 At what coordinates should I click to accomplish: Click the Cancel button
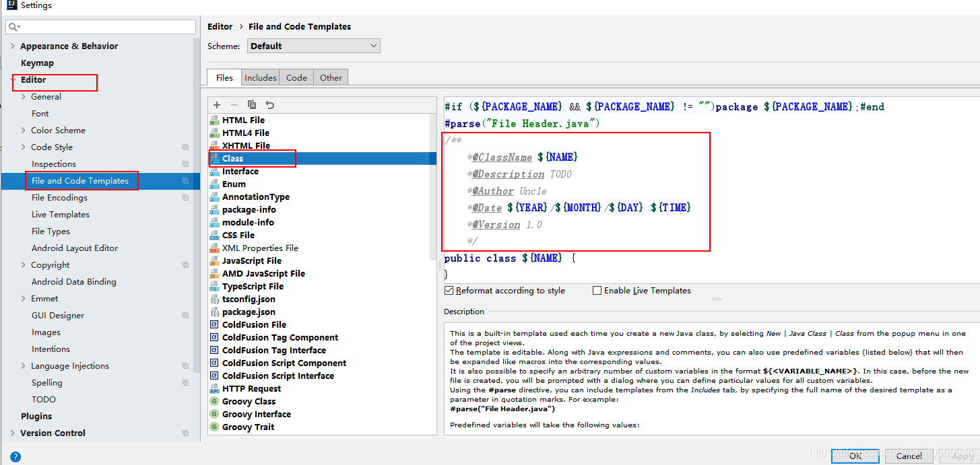pos(909,456)
